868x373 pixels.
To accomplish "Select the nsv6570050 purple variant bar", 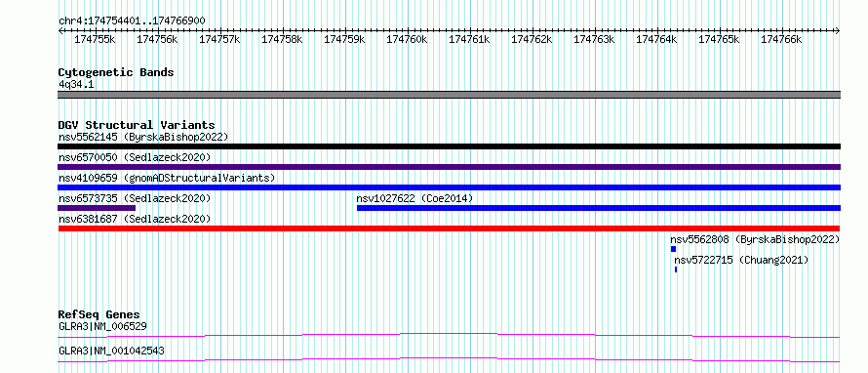I will [449, 167].
